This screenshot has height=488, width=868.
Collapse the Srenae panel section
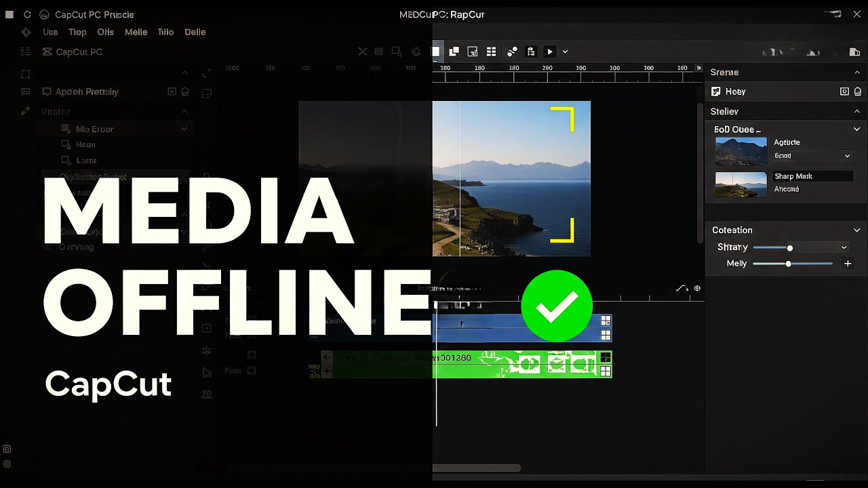(x=856, y=73)
